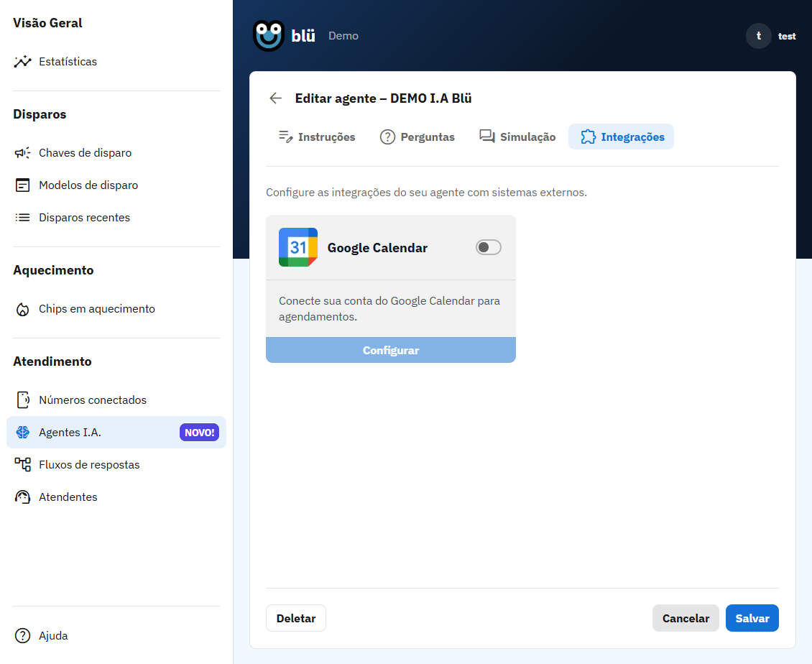
Task: Open Modelos de disparo page
Action: [116, 185]
